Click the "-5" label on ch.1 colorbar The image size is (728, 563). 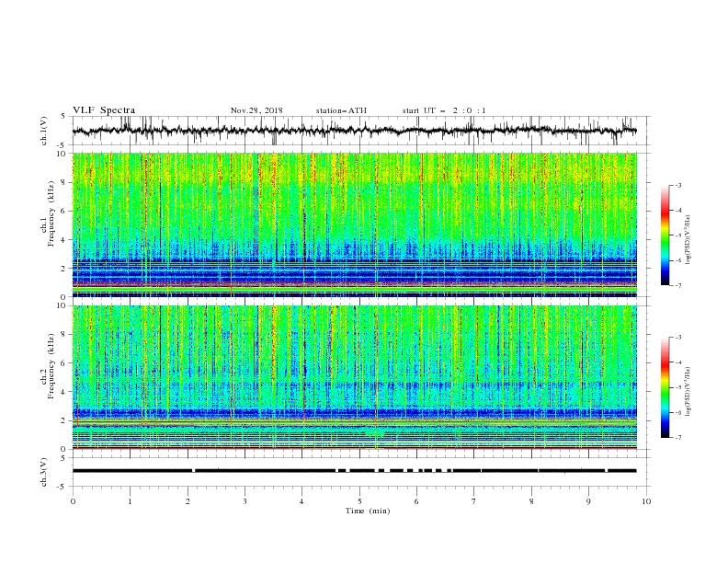[678, 236]
